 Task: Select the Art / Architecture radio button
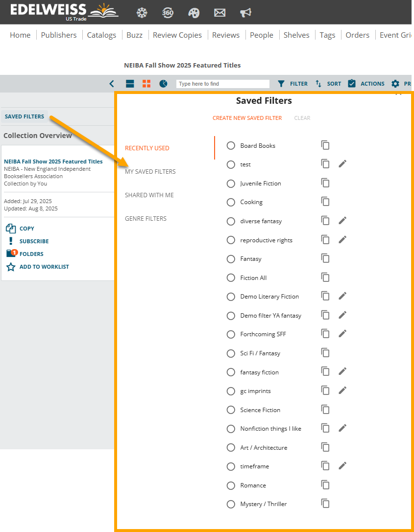click(x=231, y=447)
